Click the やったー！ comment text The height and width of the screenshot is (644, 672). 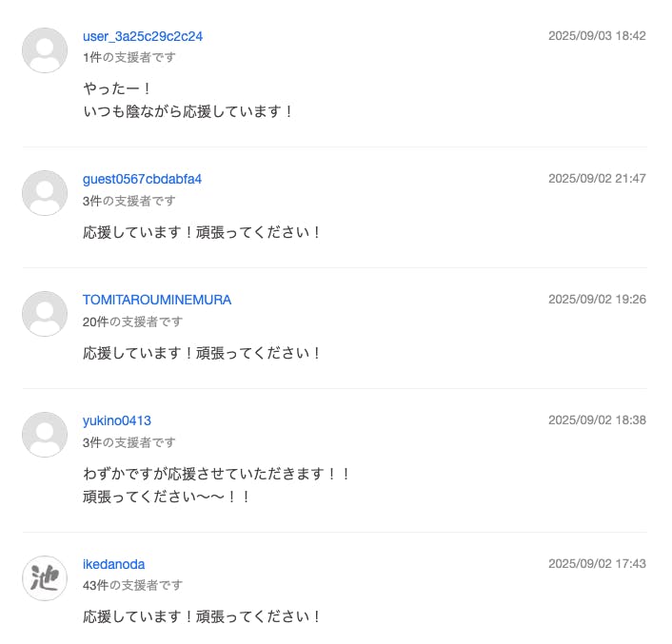118,88
